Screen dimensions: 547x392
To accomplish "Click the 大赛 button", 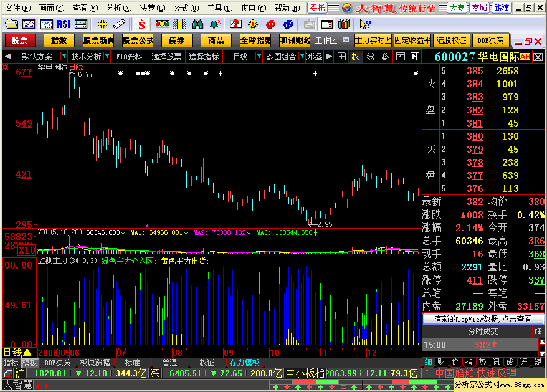I will pos(457,7).
